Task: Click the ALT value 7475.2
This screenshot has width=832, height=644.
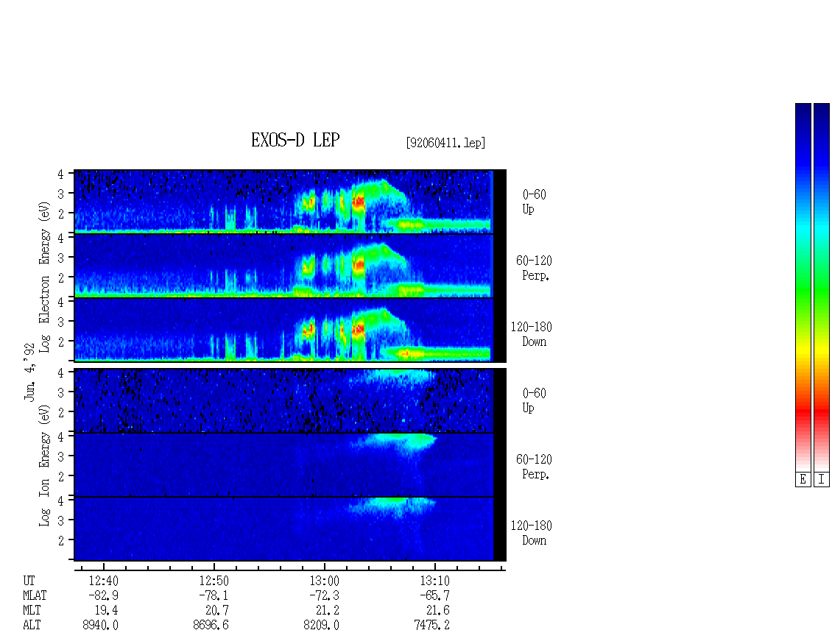Action: coord(431,626)
